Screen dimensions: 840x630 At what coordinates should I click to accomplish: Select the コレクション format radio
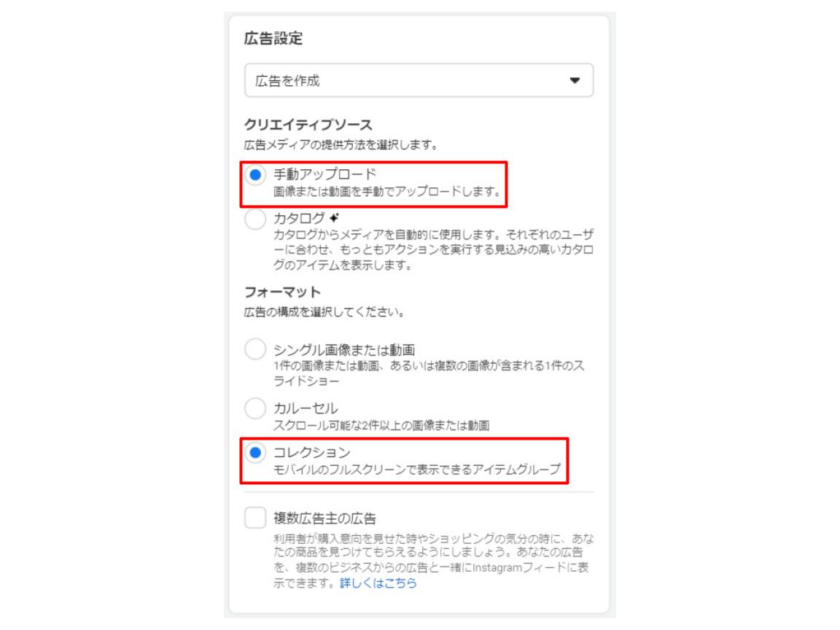click(x=256, y=453)
